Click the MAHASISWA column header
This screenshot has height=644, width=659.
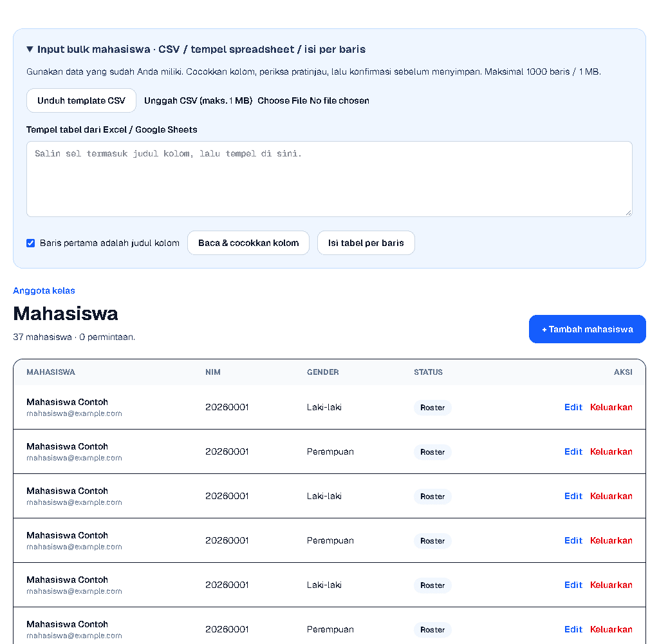(x=51, y=372)
